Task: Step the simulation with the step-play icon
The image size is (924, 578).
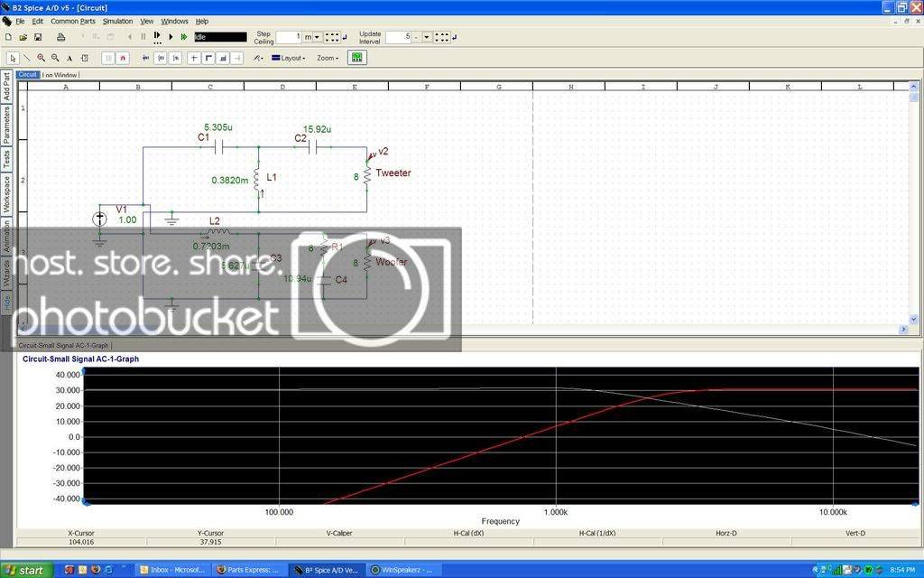Action: point(157,37)
